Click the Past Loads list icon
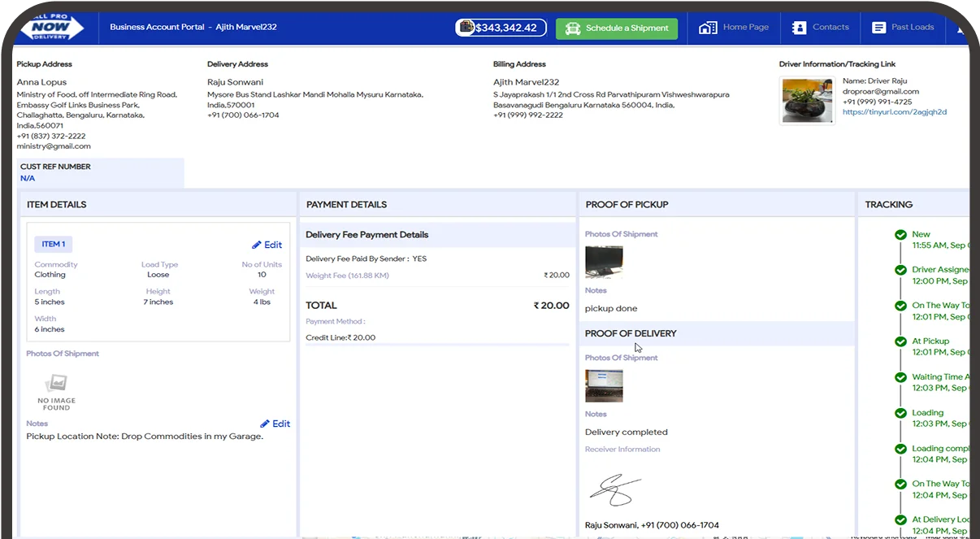Image resolution: width=980 pixels, height=539 pixels. pyautogui.click(x=878, y=28)
